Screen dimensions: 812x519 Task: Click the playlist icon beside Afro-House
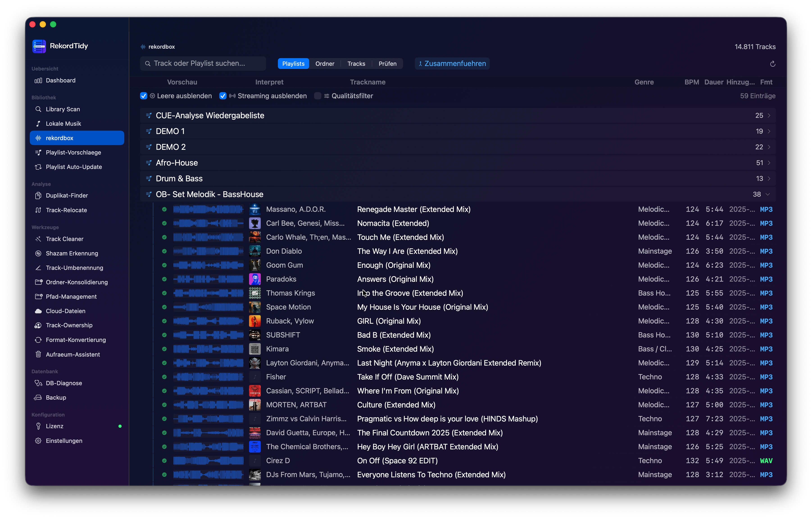[x=149, y=163]
